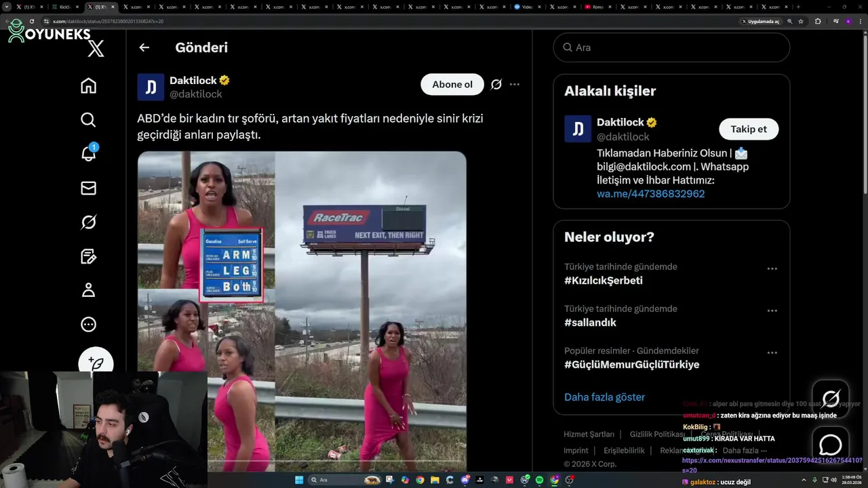
Task: Open Discord from the taskbar
Action: (x=465, y=480)
